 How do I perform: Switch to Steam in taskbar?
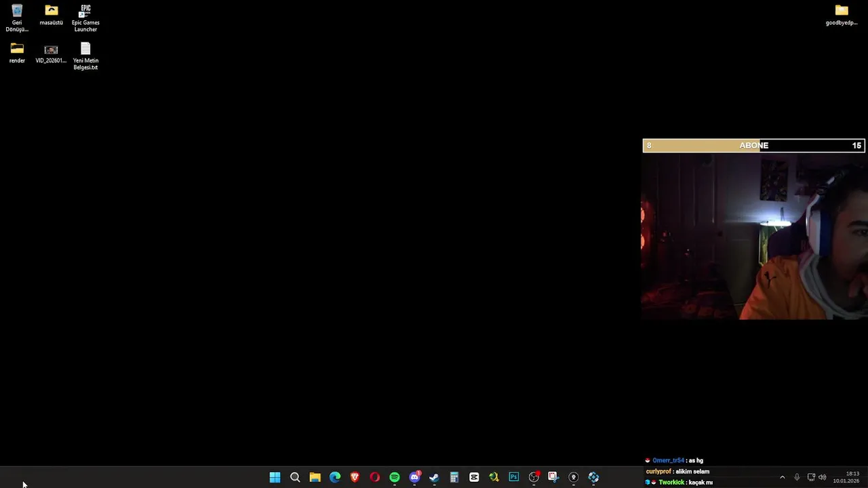coord(434,477)
